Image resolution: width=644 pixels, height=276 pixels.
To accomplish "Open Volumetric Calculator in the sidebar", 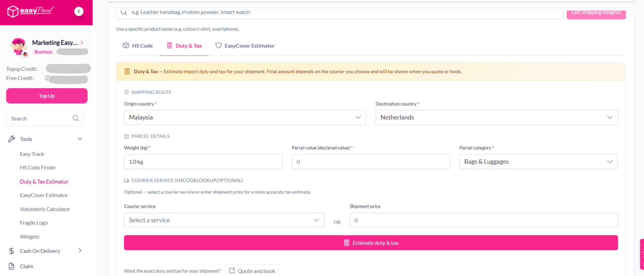I will (x=45, y=209).
